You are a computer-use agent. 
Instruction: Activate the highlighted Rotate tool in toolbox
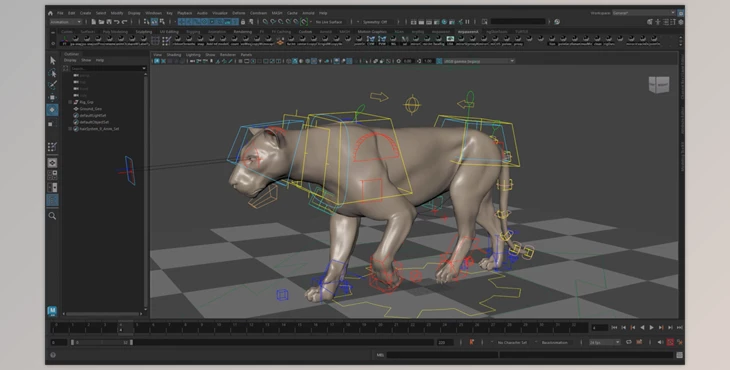(52, 110)
